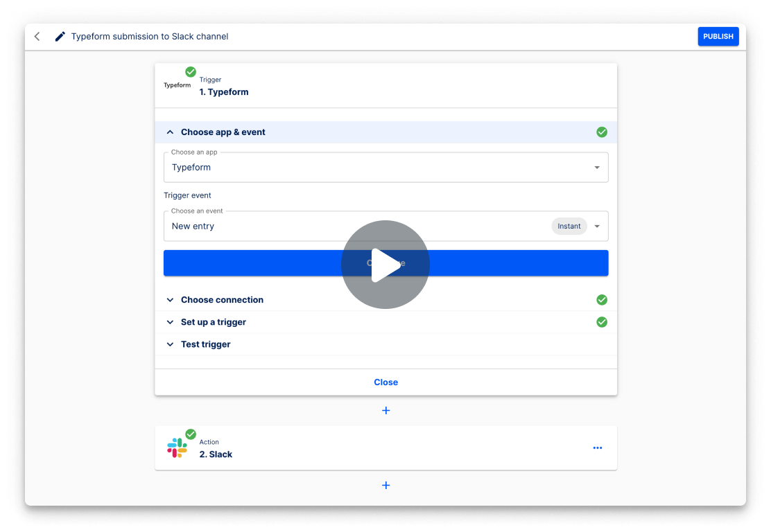Open the three-dot menu on the Slack step

pos(597,447)
